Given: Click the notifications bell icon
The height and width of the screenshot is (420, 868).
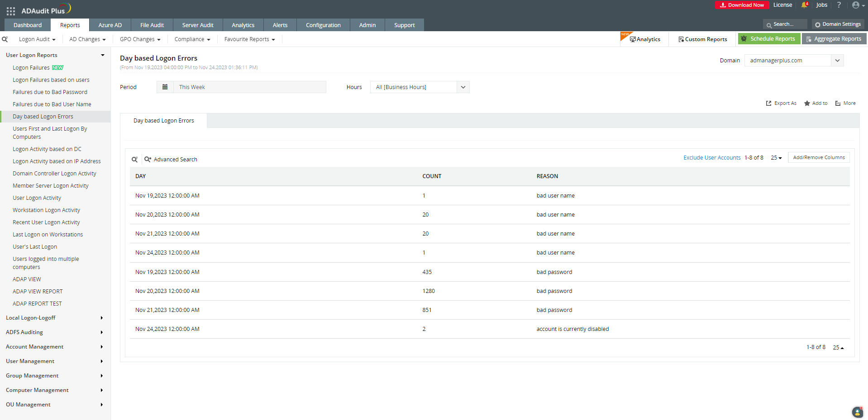Looking at the screenshot, I should click(804, 5).
